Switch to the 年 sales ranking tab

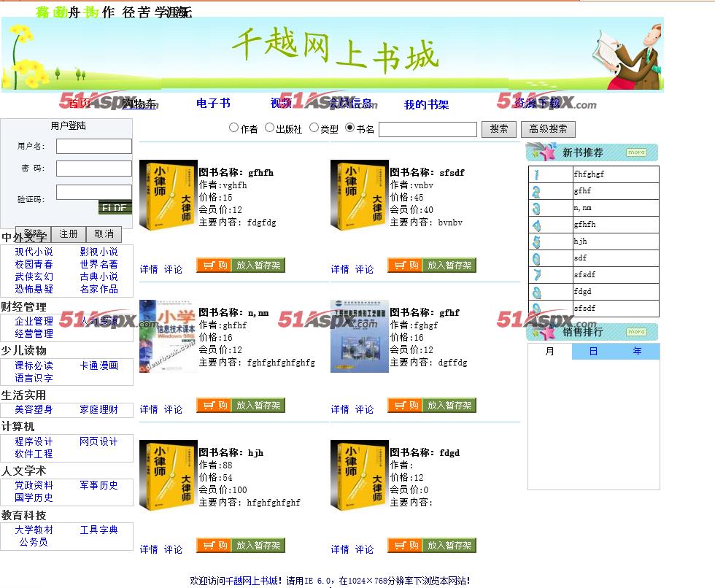637,352
